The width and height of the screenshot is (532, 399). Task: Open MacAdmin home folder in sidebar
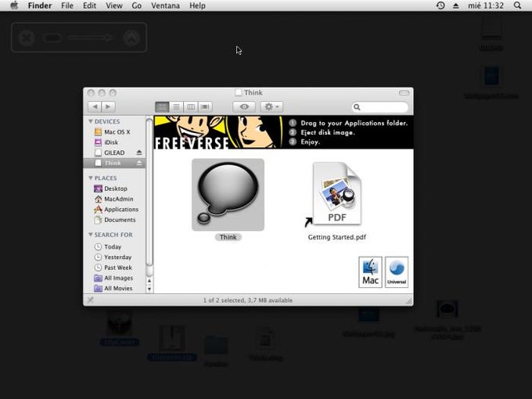(x=114, y=199)
